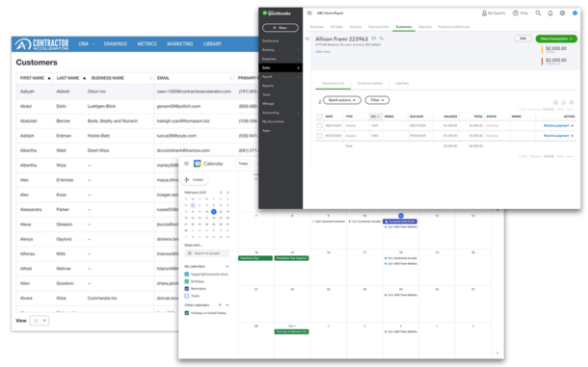Switch to the Customer Details tab

coord(370,83)
